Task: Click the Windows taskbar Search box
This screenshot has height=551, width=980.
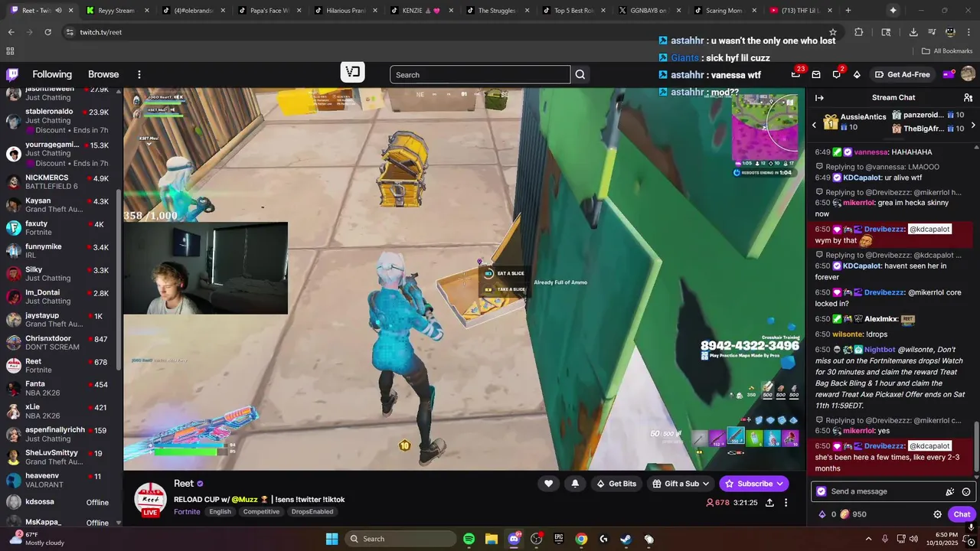Action: [401, 539]
